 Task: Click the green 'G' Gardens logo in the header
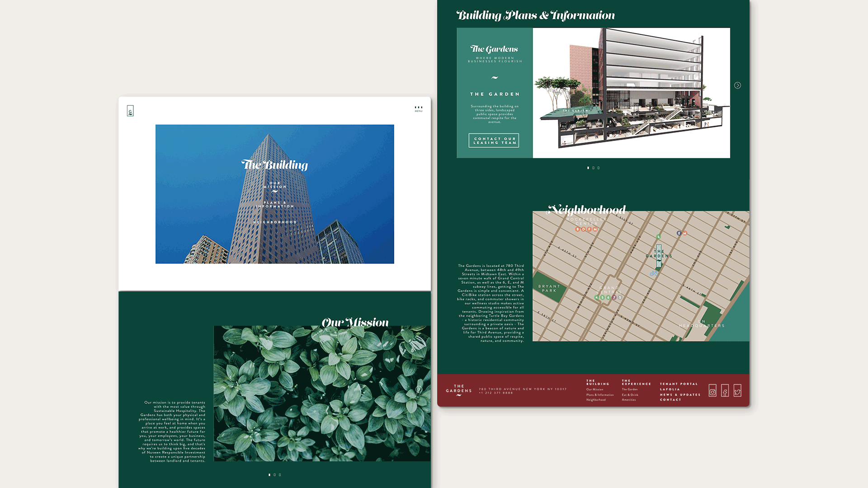[x=131, y=110]
